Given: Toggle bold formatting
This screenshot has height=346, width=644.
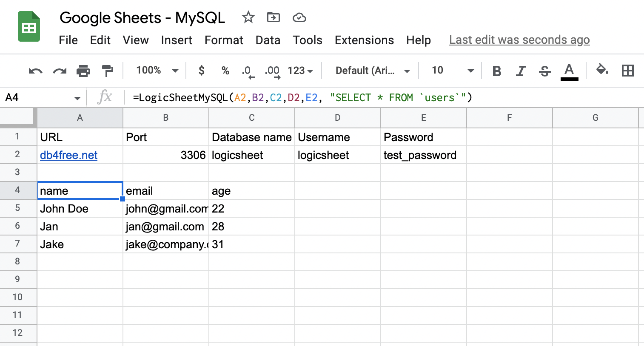Looking at the screenshot, I should 496,71.
